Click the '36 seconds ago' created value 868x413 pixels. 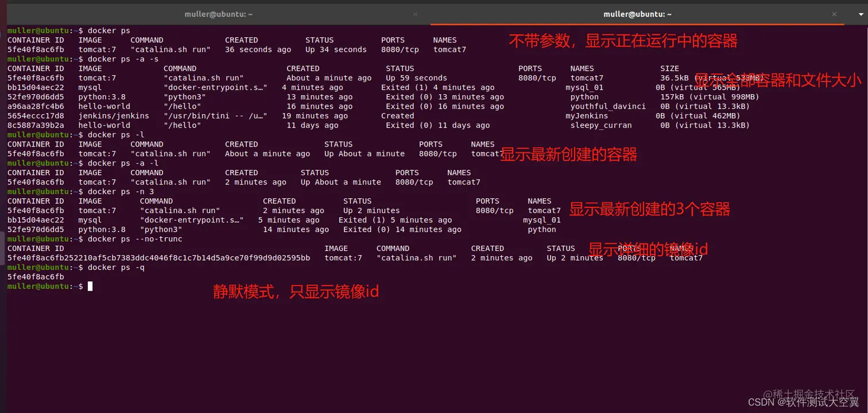258,49
